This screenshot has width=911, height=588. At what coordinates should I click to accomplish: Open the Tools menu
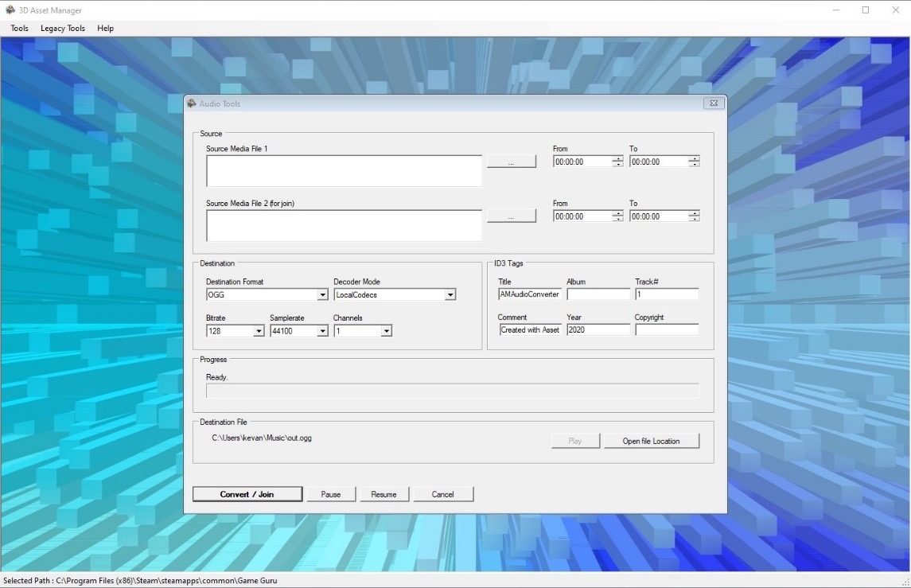click(x=19, y=29)
